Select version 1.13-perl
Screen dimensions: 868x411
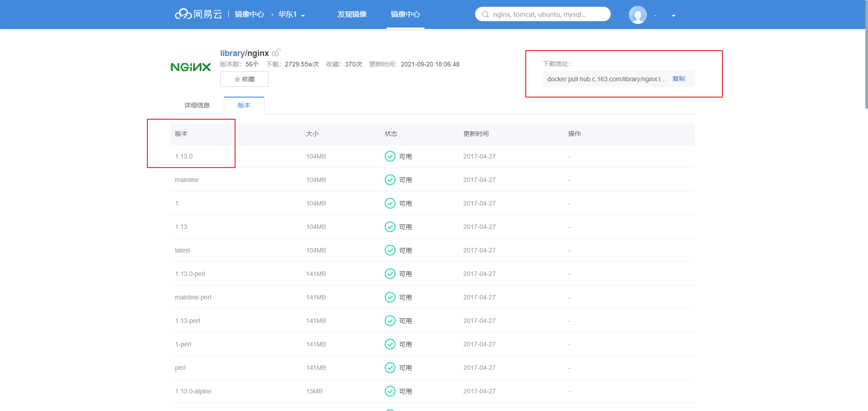(x=188, y=321)
